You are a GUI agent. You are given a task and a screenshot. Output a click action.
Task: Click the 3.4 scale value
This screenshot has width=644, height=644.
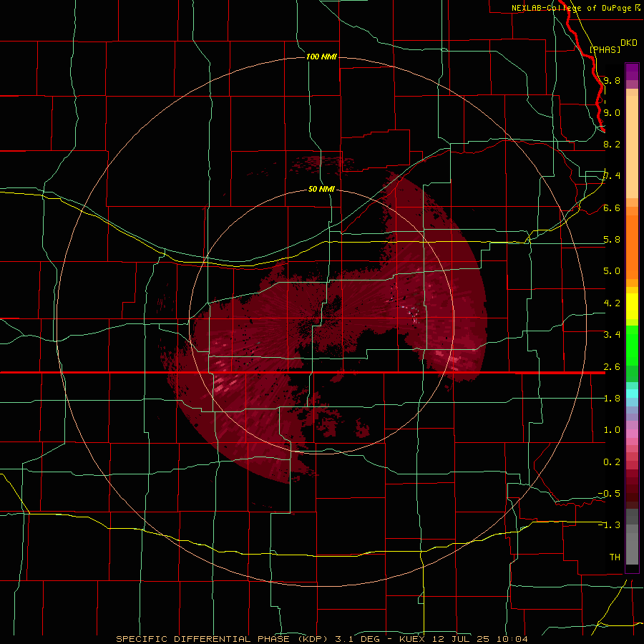(x=612, y=335)
